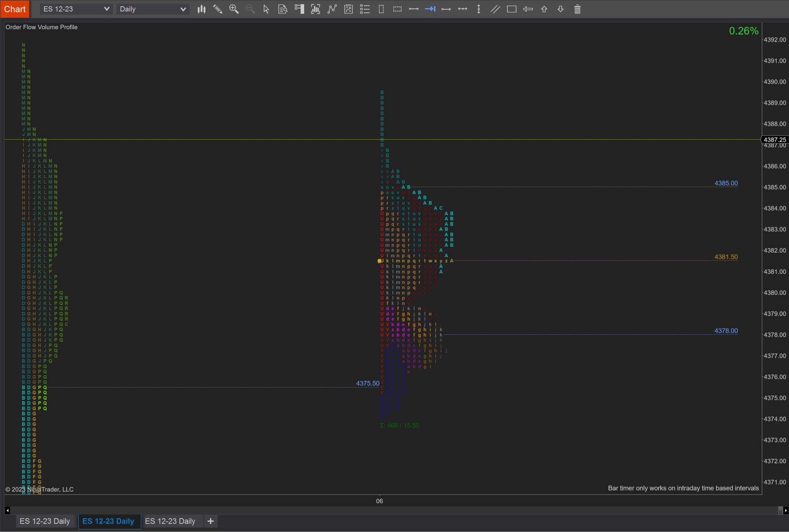Viewport: 789px width, 532px height.
Task: Click the up arrow marker tool
Action: click(544, 9)
